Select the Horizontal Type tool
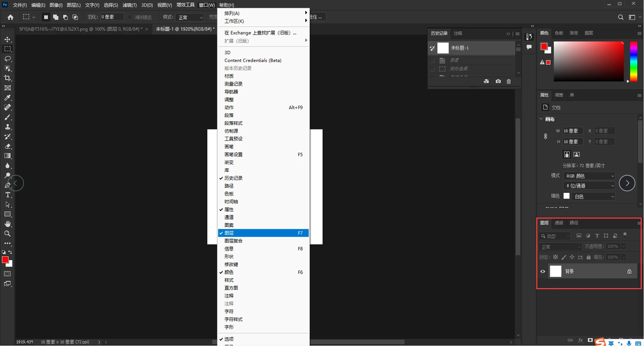644x346 pixels. click(x=8, y=195)
